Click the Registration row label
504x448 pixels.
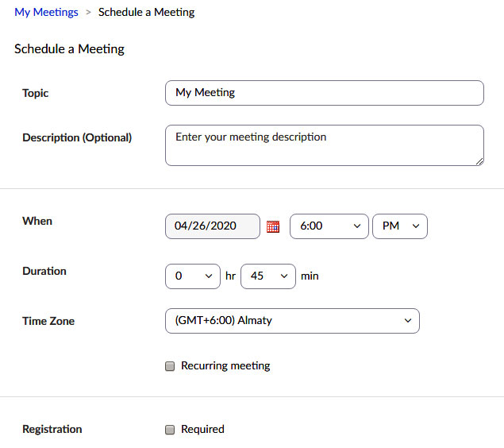[x=52, y=429]
